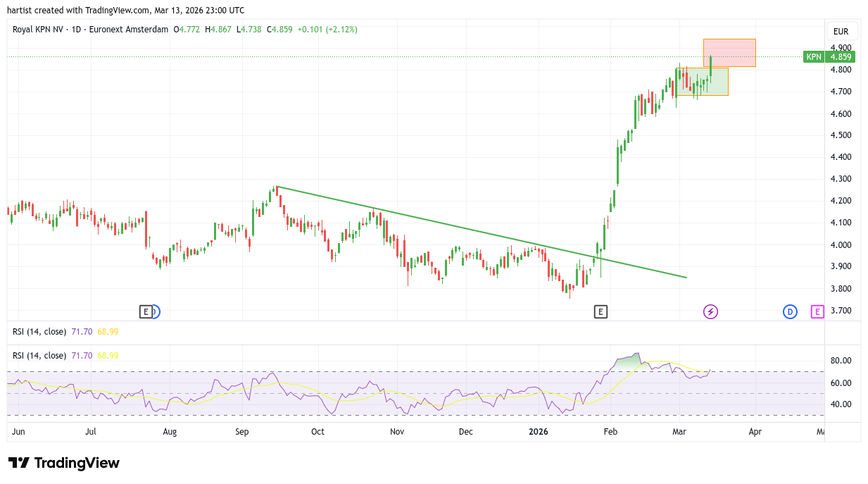Viewport: 868px width, 484px height.
Task: Open the EUR currency selector
Action: (841, 32)
